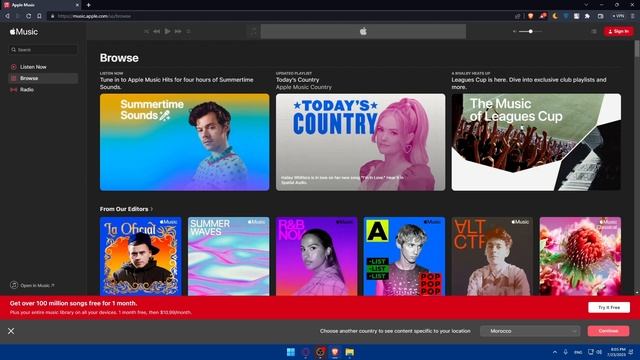Toggle the browser sidebar panel icon

600,16
